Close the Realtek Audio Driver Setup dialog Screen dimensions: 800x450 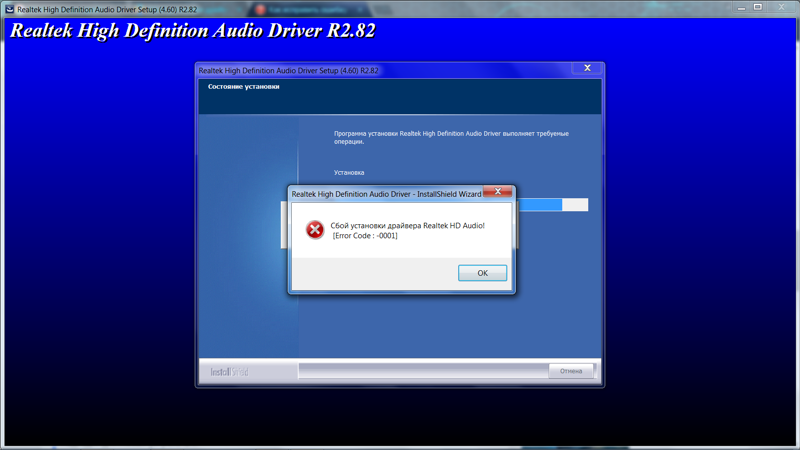(587, 68)
